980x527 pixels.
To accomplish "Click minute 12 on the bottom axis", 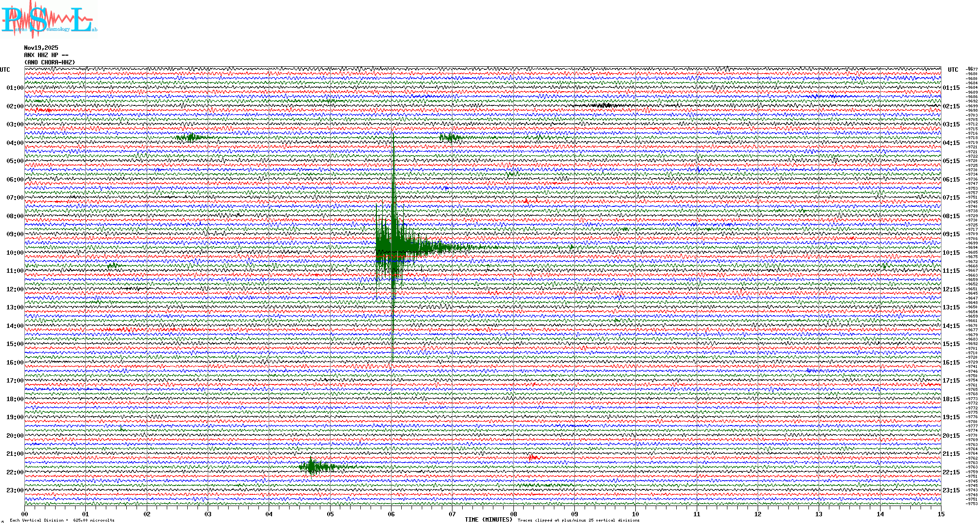I will [758, 514].
